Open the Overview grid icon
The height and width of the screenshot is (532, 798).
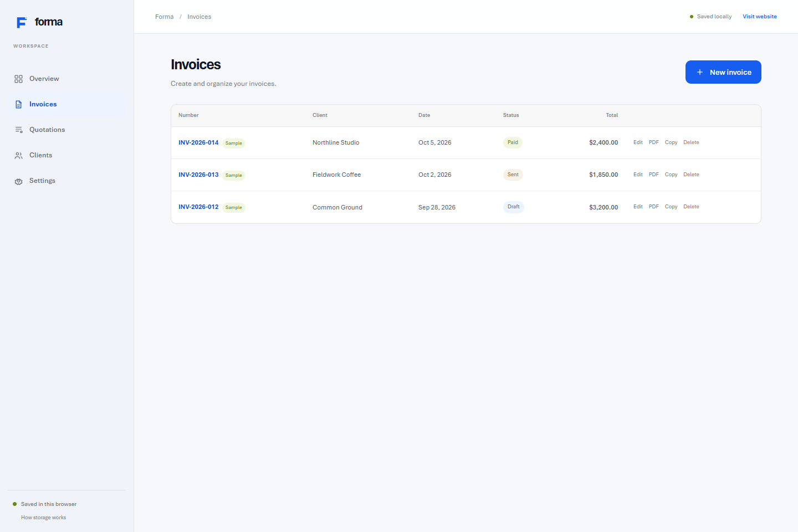point(18,79)
